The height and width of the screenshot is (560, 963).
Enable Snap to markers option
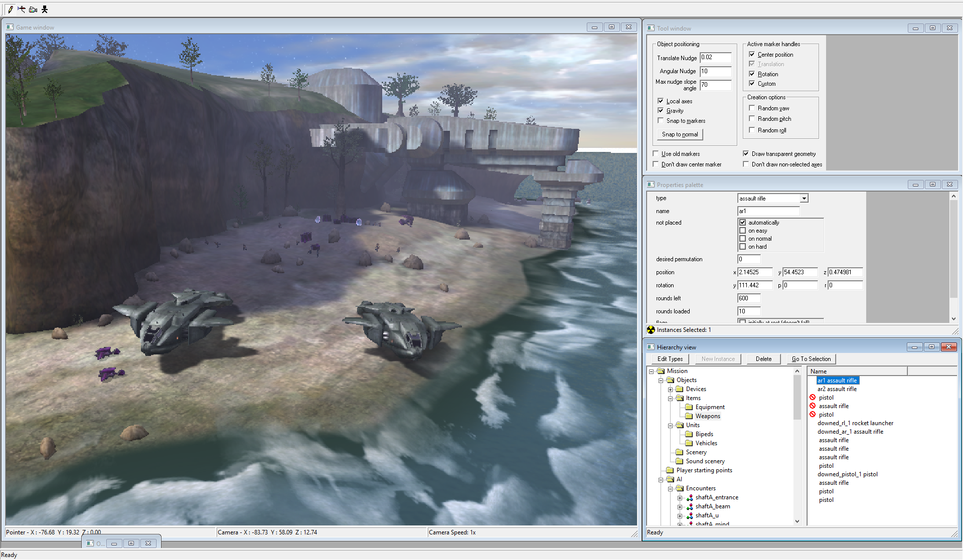click(x=661, y=120)
